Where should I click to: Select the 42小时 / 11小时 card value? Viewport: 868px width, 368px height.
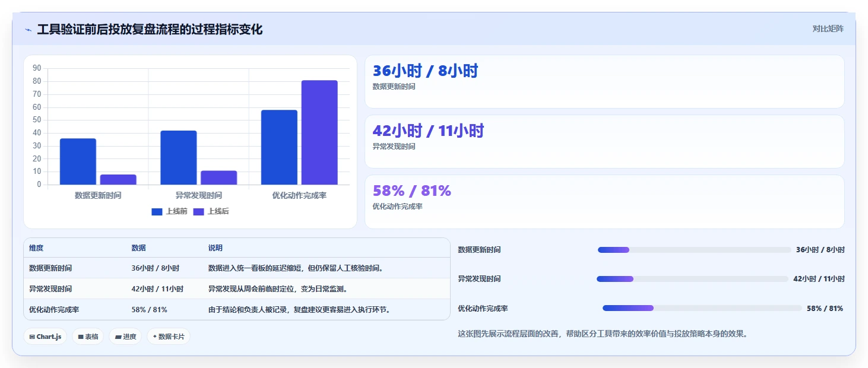pyautogui.click(x=428, y=131)
